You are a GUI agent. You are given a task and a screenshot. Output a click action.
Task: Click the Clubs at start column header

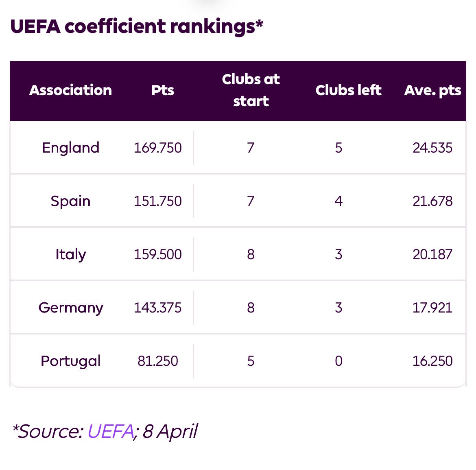click(x=251, y=90)
